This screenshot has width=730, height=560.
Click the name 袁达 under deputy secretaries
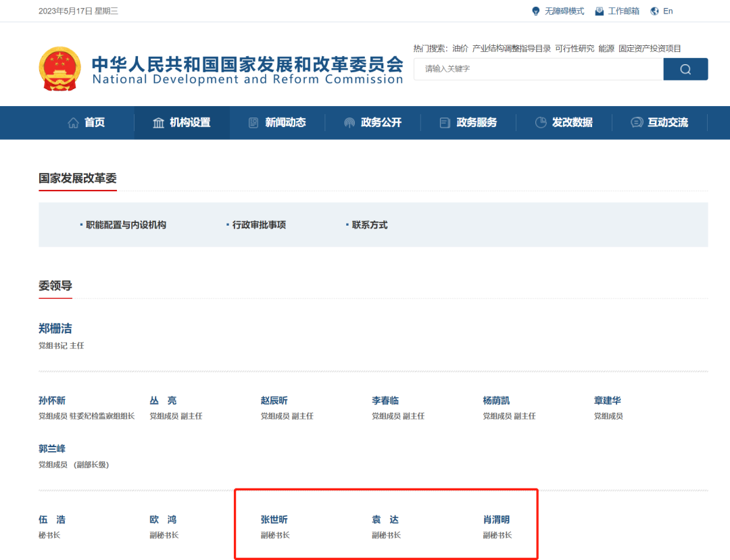coord(385,519)
